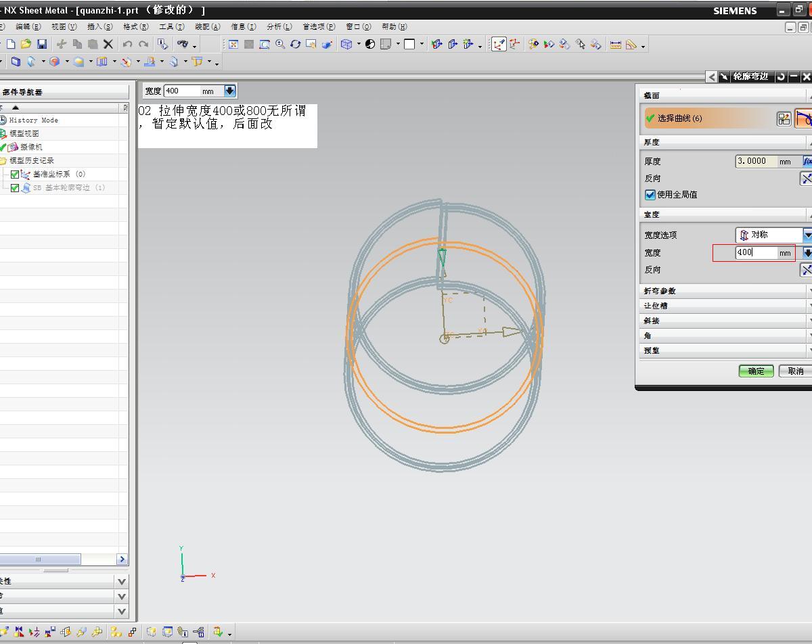The height and width of the screenshot is (644, 812).
Task: Click the orange sphere feature icon in second toolbar
Action: click(55, 62)
